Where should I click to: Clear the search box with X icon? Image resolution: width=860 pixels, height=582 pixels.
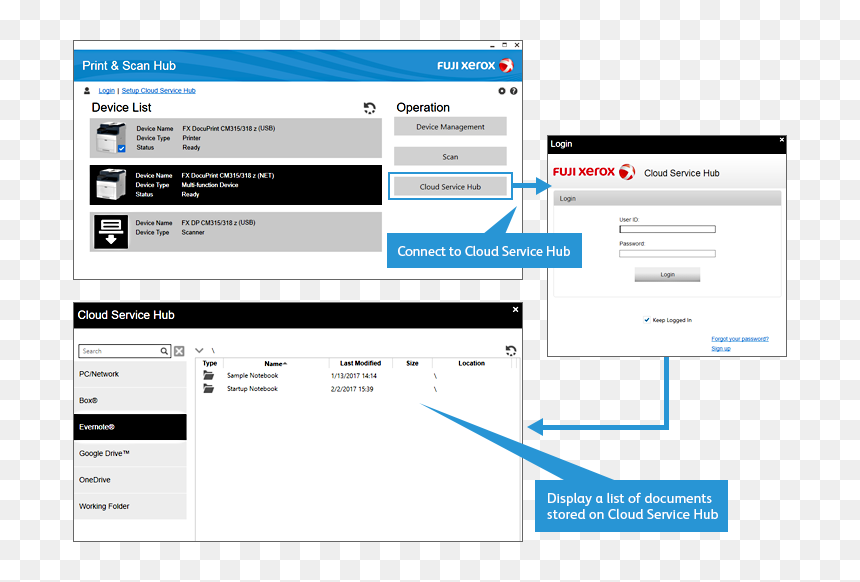[x=179, y=351]
